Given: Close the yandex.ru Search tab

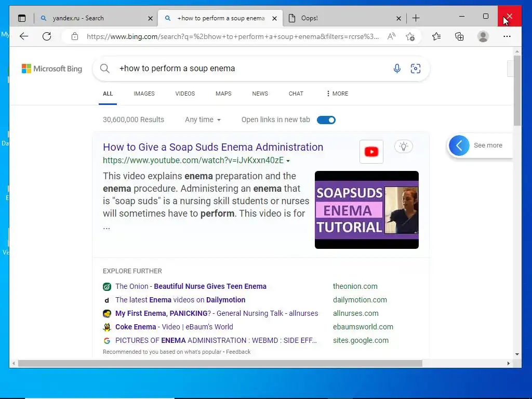Looking at the screenshot, I should pos(150,18).
